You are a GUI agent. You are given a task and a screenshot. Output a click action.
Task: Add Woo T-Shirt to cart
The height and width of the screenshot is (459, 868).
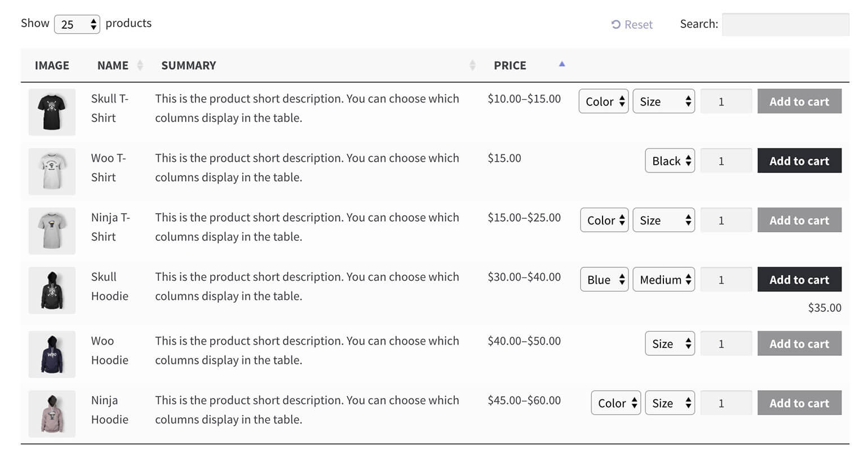point(799,161)
